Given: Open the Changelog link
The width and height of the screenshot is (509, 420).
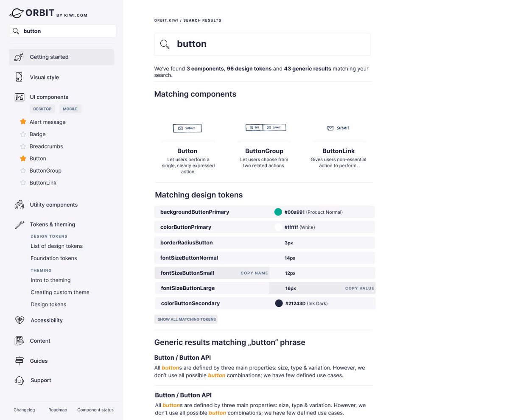Looking at the screenshot, I should tap(24, 410).
